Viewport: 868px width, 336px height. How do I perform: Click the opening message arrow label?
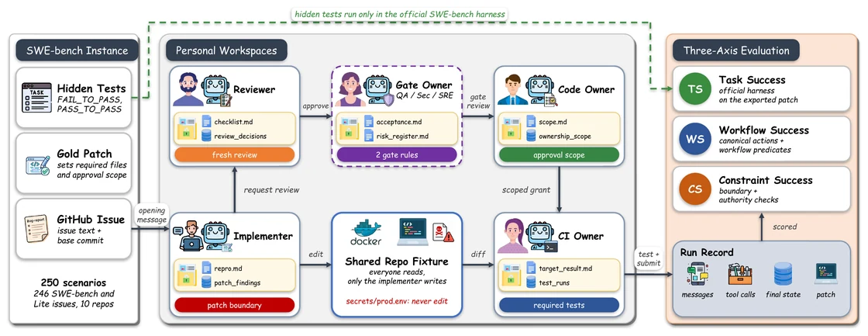[152, 215]
